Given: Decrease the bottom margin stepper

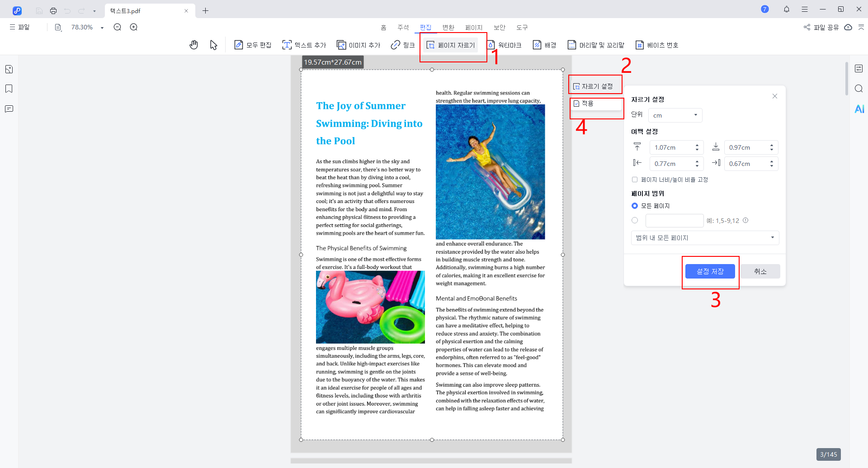Looking at the screenshot, I should pyautogui.click(x=772, y=150).
